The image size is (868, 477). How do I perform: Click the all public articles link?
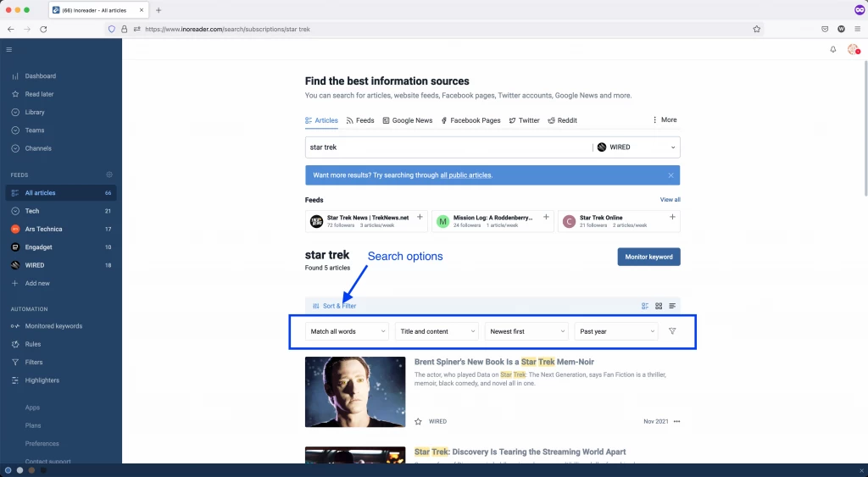click(465, 175)
